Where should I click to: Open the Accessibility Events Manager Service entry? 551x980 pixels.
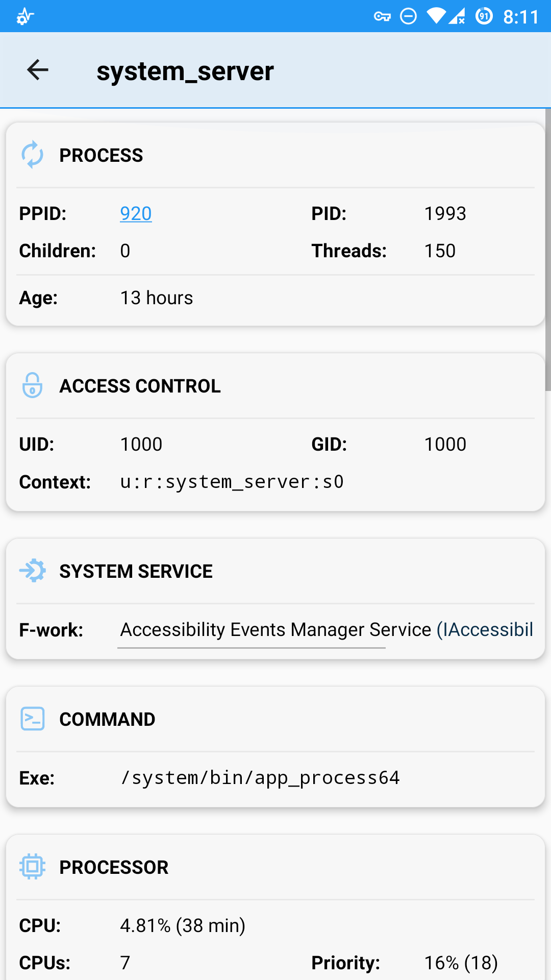click(x=327, y=630)
